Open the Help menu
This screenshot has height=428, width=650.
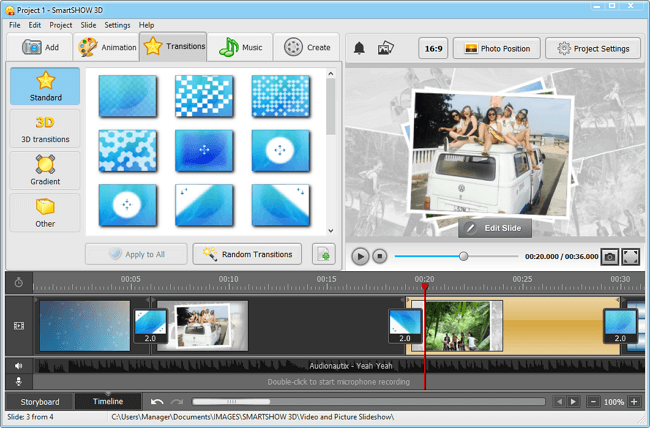(x=146, y=25)
